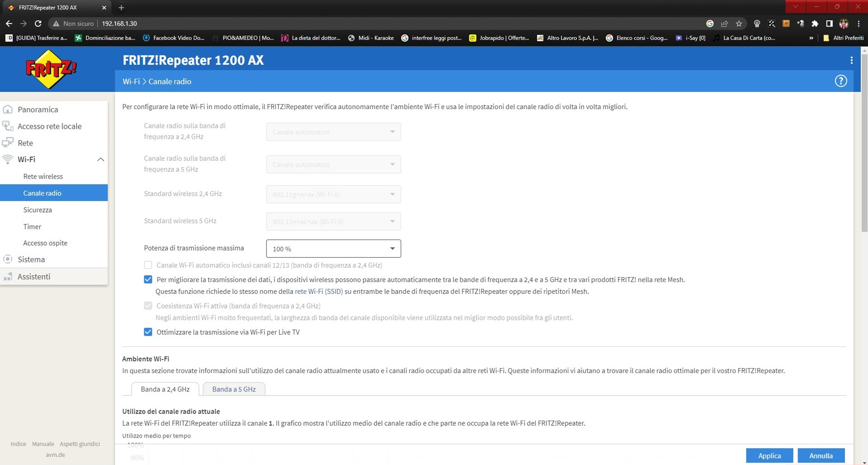
Task: Open a new browser tab
Action: click(121, 7)
